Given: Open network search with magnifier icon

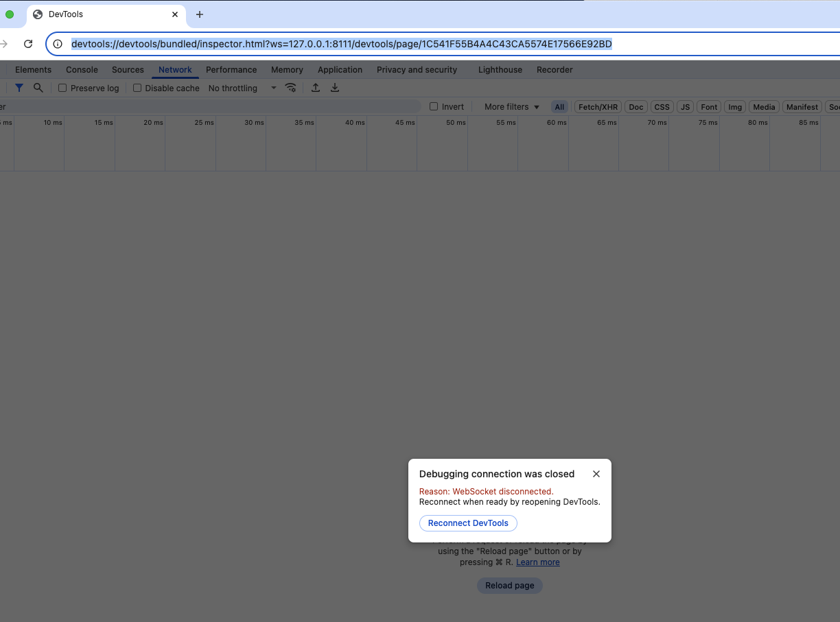Looking at the screenshot, I should coord(38,88).
